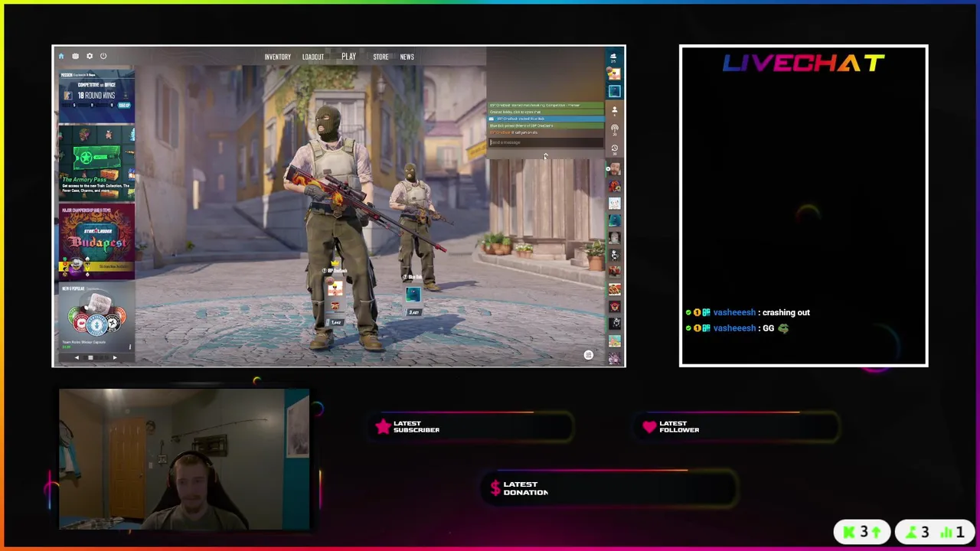Show the next store carousel item
Image resolution: width=980 pixels, height=551 pixels.
(x=115, y=357)
